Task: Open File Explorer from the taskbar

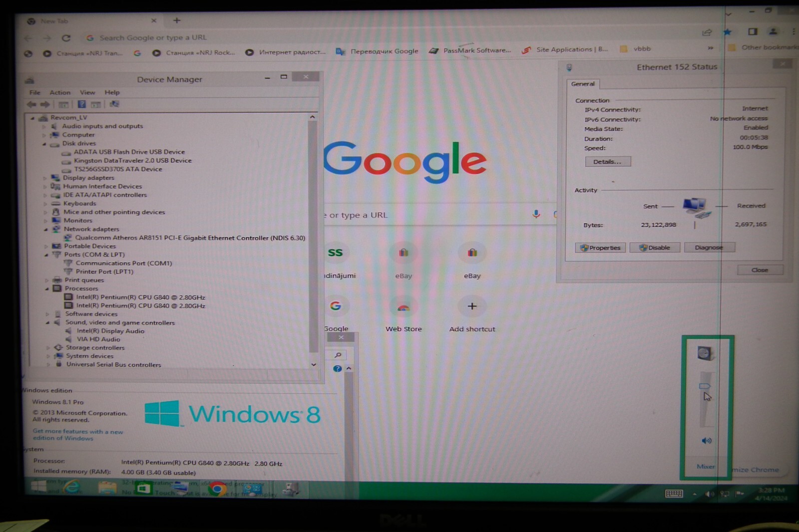Action: point(107,488)
